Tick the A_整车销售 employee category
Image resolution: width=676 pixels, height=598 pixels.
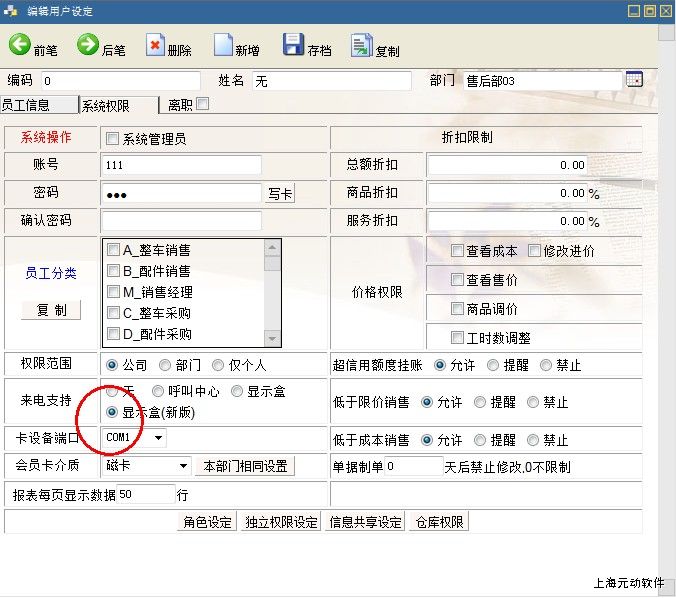[114, 250]
